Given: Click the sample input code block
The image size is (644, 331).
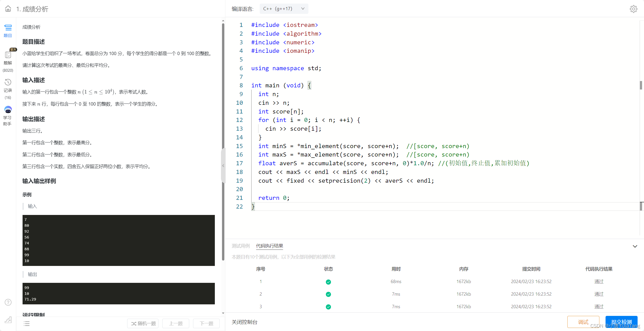Looking at the screenshot, I should 118,240.
